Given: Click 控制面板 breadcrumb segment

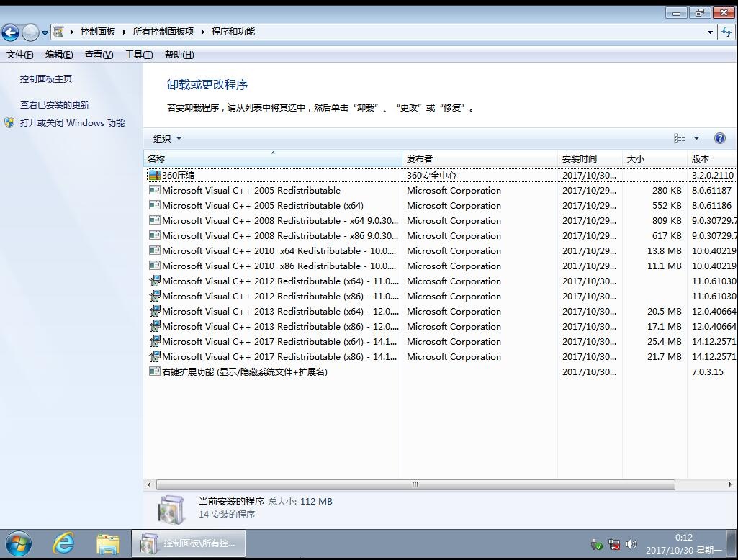Looking at the screenshot, I should click(x=98, y=32).
